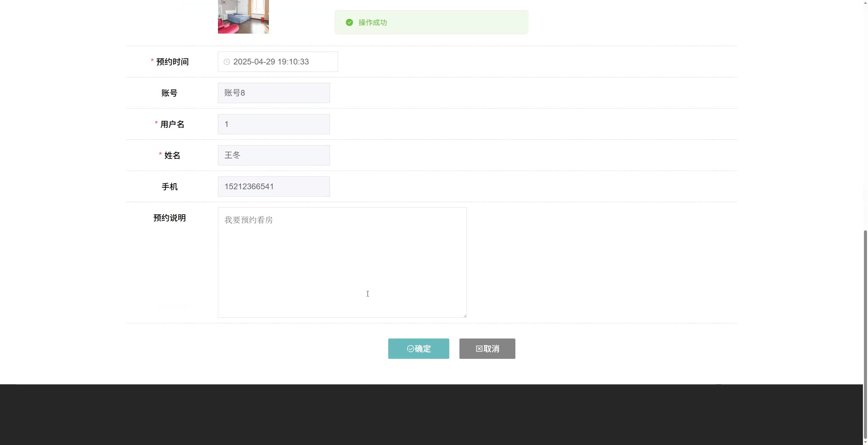
Task: Select the 手机 phone number field
Action: pos(274,187)
